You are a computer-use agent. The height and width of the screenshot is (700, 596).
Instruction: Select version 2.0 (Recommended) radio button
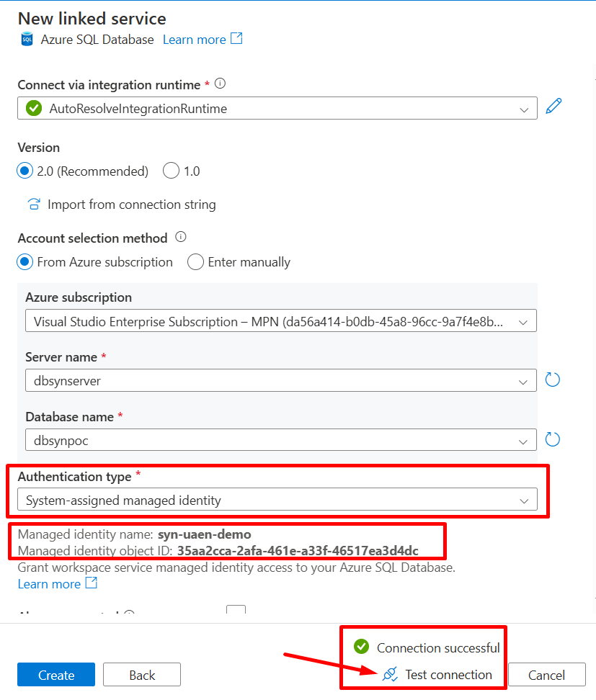pyautogui.click(x=25, y=171)
